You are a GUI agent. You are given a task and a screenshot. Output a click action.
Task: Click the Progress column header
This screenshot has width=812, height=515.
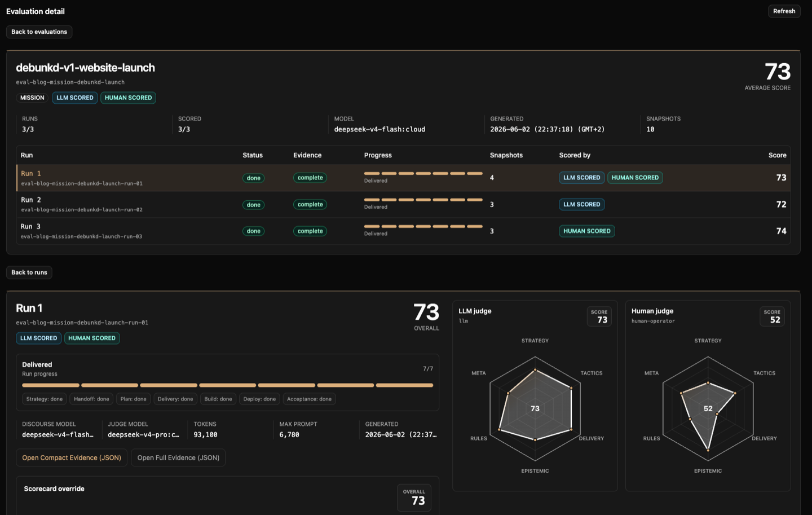tap(378, 155)
